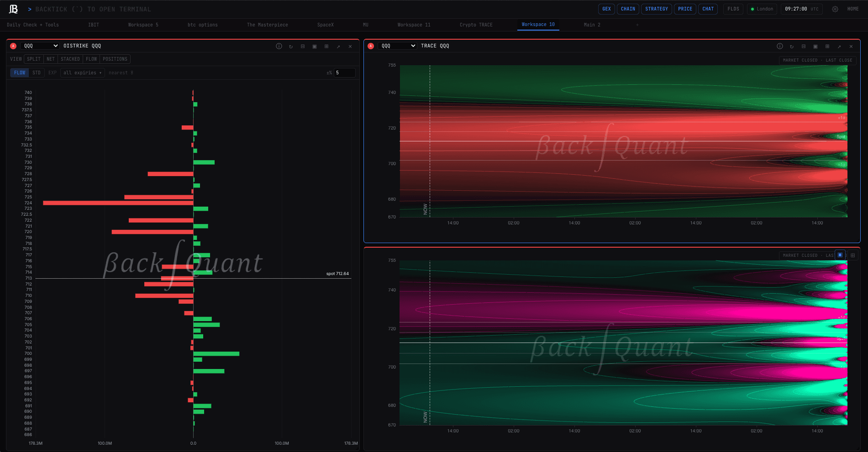Click the green bar at strike 700
Screen dimensions: 868x452
pyautogui.click(x=216, y=353)
